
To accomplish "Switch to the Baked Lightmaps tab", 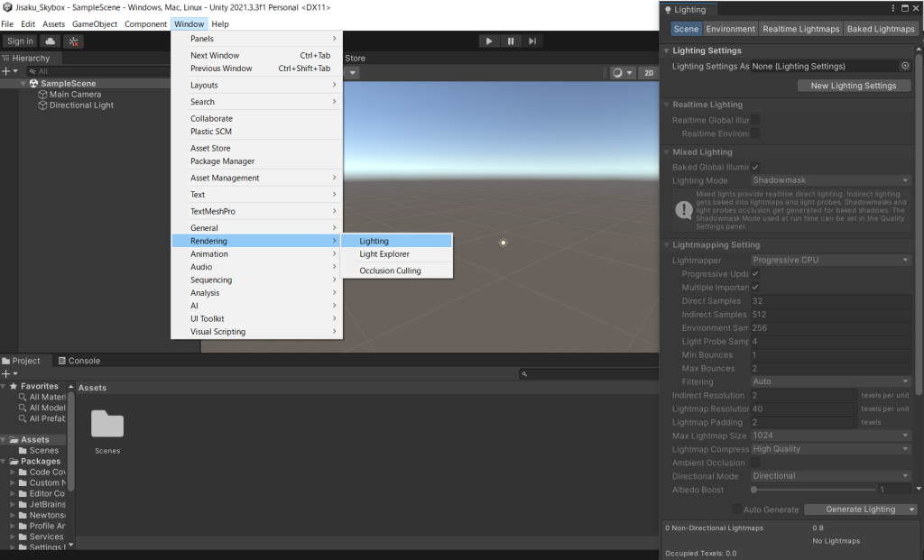I will coord(881,28).
